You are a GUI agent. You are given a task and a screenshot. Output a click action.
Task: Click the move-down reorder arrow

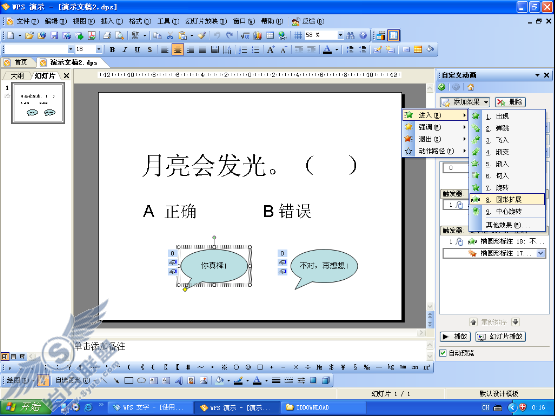[516, 322]
